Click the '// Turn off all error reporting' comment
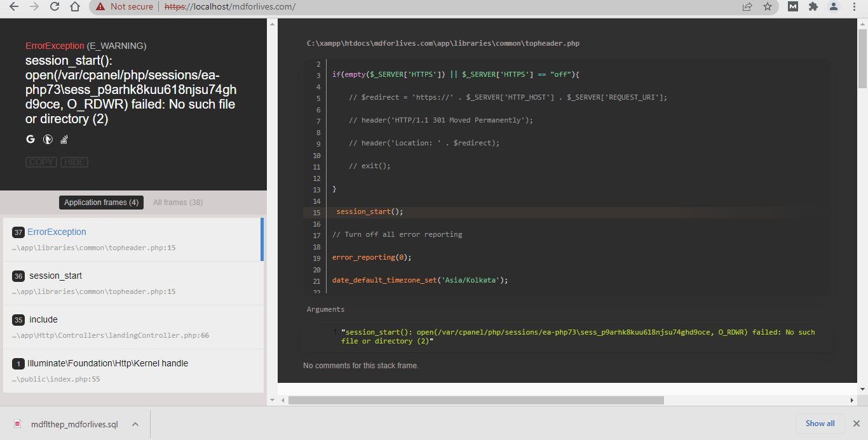Image resolution: width=868 pixels, height=440 pixels. pyautogui.click(x=397, y=235)
